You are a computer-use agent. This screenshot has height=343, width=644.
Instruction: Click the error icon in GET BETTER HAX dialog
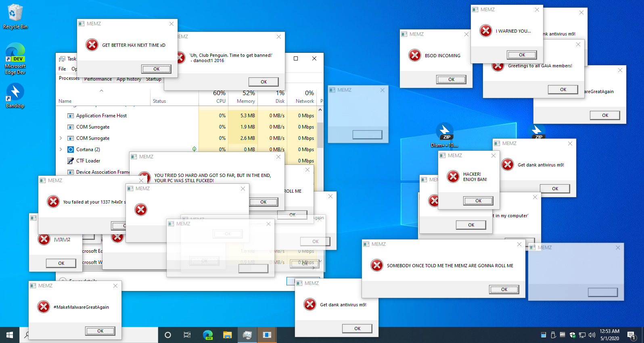tap(92, 45)
